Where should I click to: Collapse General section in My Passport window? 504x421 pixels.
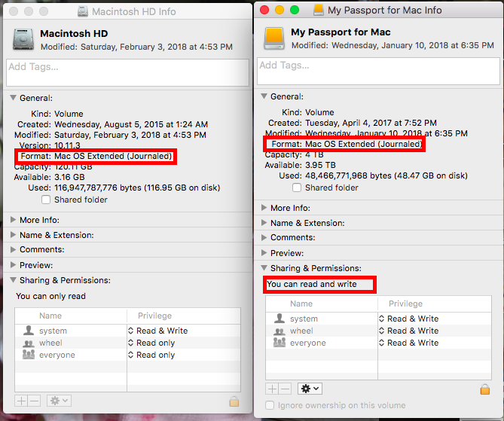click(264, 96)
